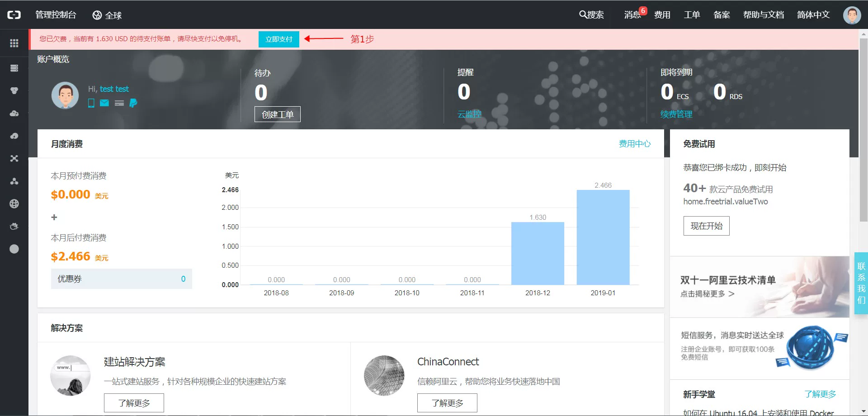Click the page vertical scrollbar thumb

click(863, 130)
